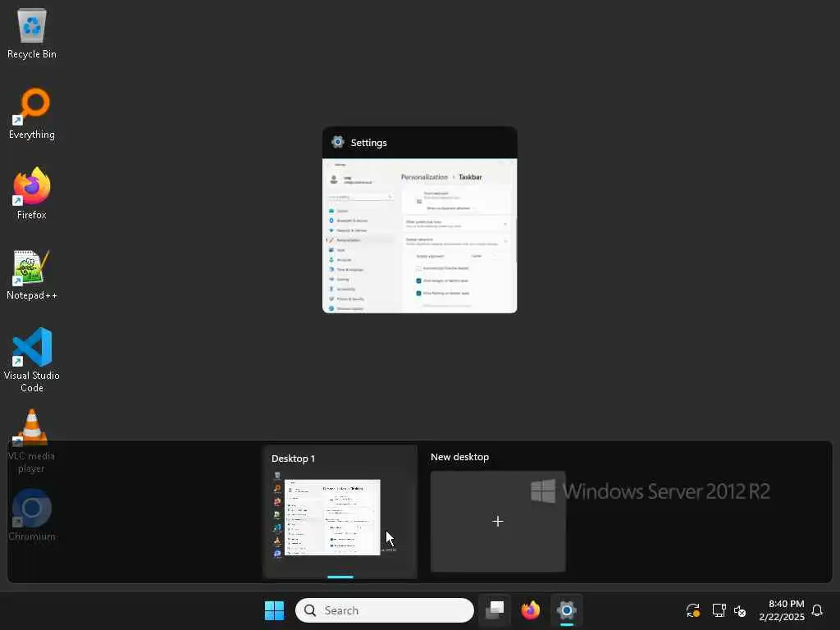Create a New desktop with plus tile

[498, 521]
